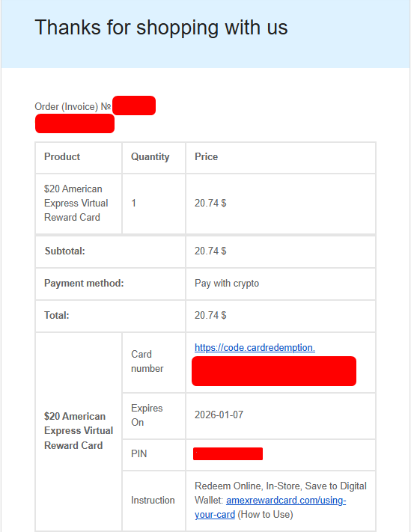411x532 pixels.
Task: Click the Card number label
Action: coord(147,361)
